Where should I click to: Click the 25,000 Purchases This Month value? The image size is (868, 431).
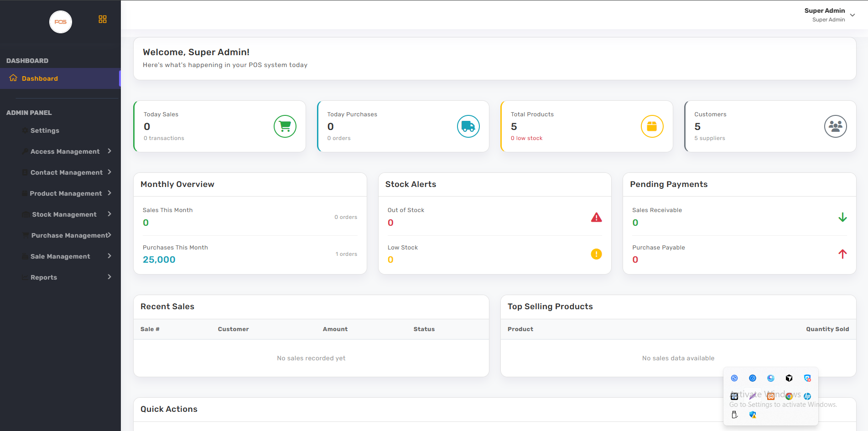coord(159,260)
